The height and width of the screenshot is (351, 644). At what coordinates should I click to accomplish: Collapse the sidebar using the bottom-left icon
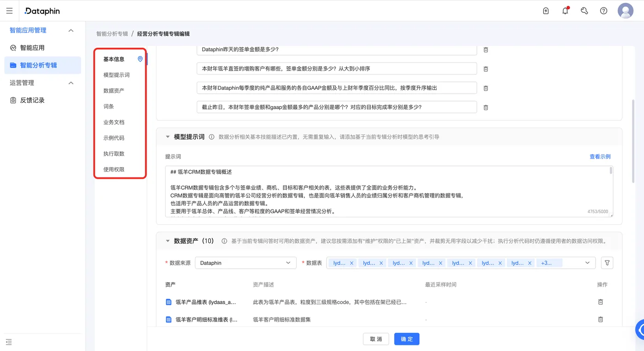click(9, 342)
